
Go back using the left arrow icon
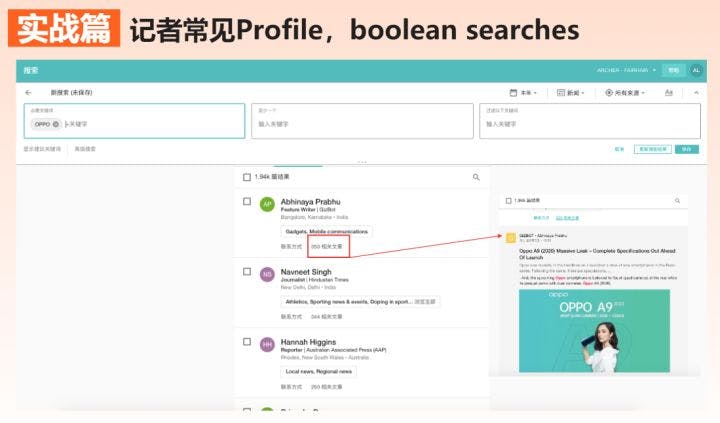coord(28,93)
